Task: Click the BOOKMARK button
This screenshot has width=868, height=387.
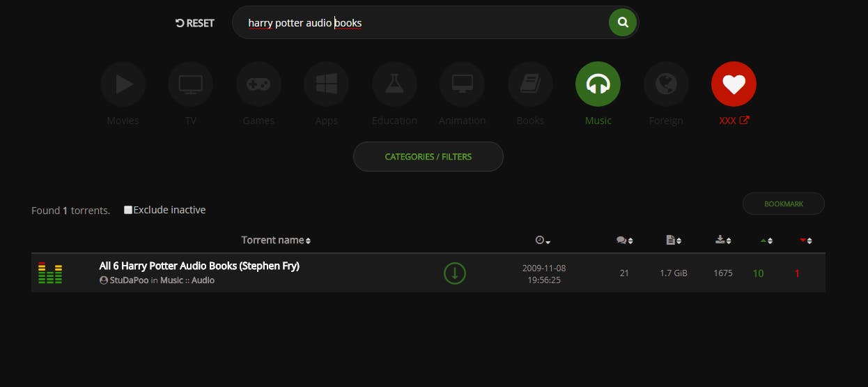Action: pyautogui.click(x=784, y=204)
